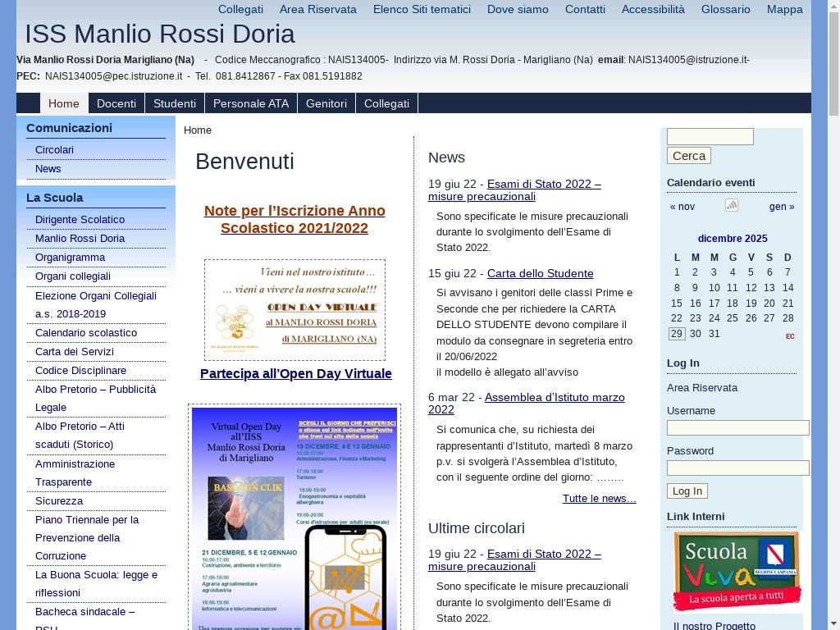This screenshot has height=630, width=840.
Task: Open the Open Day Virtuale invitation image
Action: pyautogui.click(x=294, y=309)
